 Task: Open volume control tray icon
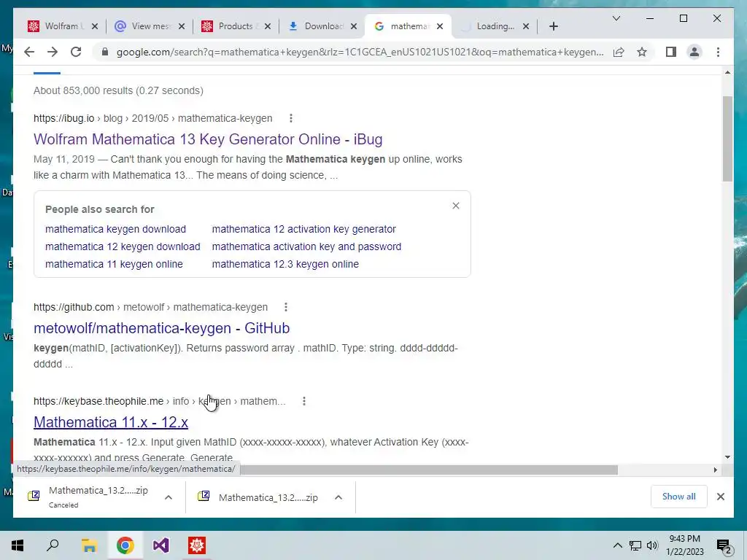click(652, 545)
